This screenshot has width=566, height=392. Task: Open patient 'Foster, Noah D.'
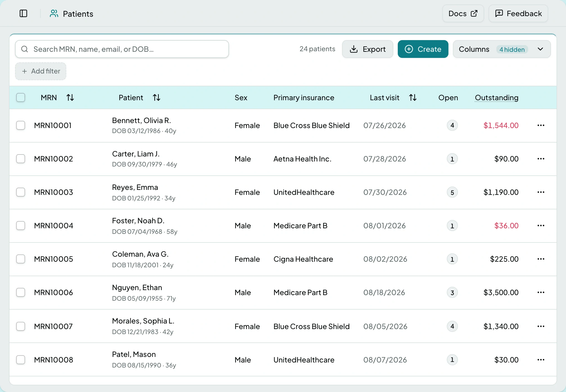[x=138, y=220]
